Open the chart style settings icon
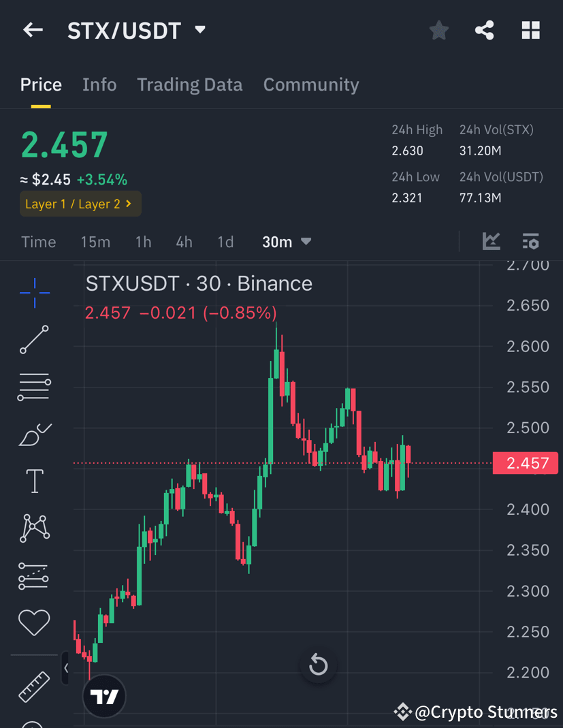 tap(492, 241)
